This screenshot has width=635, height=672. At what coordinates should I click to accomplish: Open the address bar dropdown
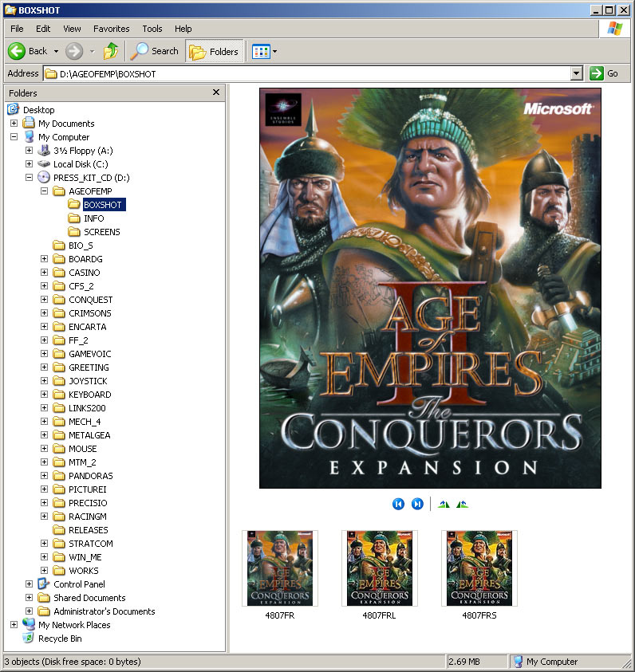577,73
